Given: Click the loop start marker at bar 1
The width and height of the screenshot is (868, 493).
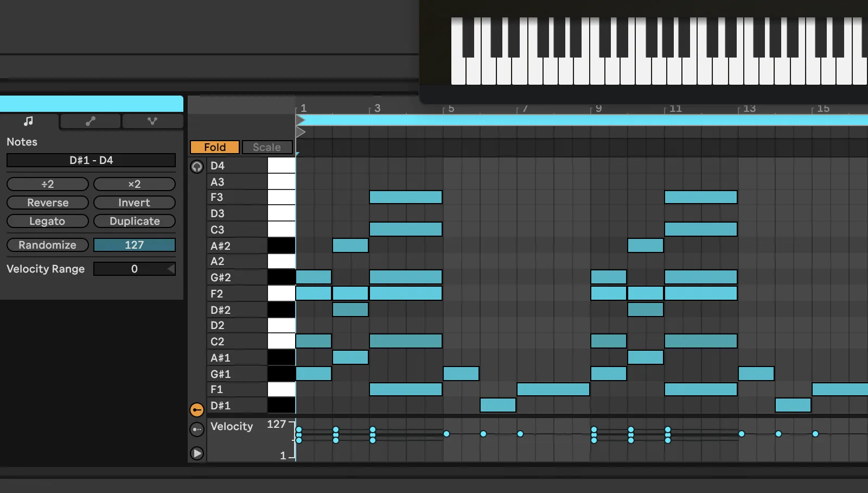Looking at the screenshot, I should 301,120.
